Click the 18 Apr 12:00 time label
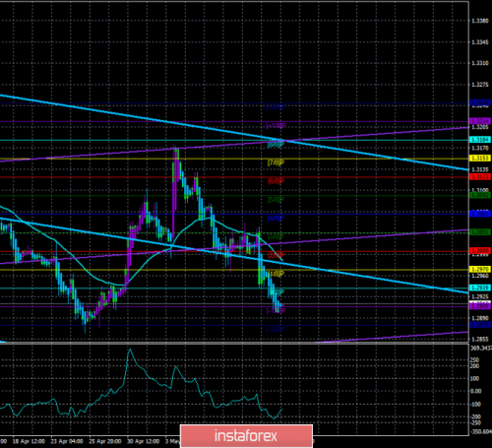Viewport: 492px width, 448px height. point(29,441)
